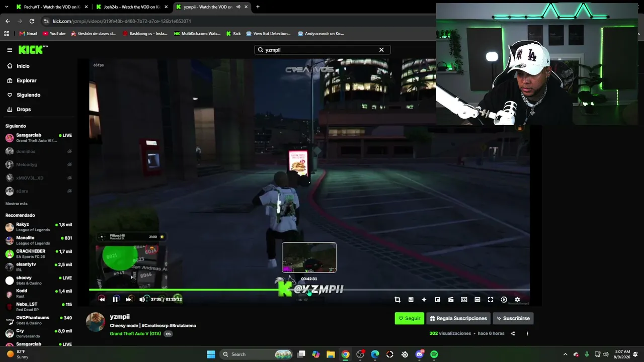644x362 pixels.
Task: Open the MultiKick.com bookmark
Action: [197, 34]
